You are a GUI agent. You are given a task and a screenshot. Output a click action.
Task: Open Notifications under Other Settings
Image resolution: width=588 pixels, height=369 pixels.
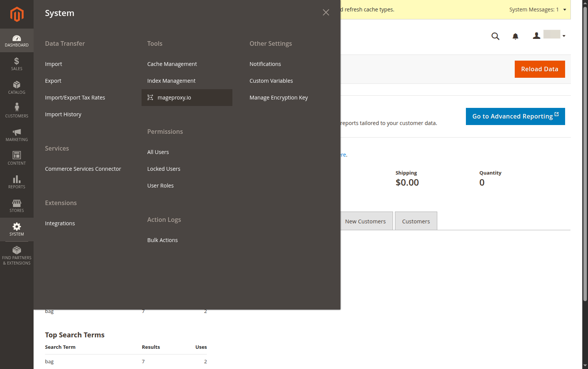[x=265, y=64]
